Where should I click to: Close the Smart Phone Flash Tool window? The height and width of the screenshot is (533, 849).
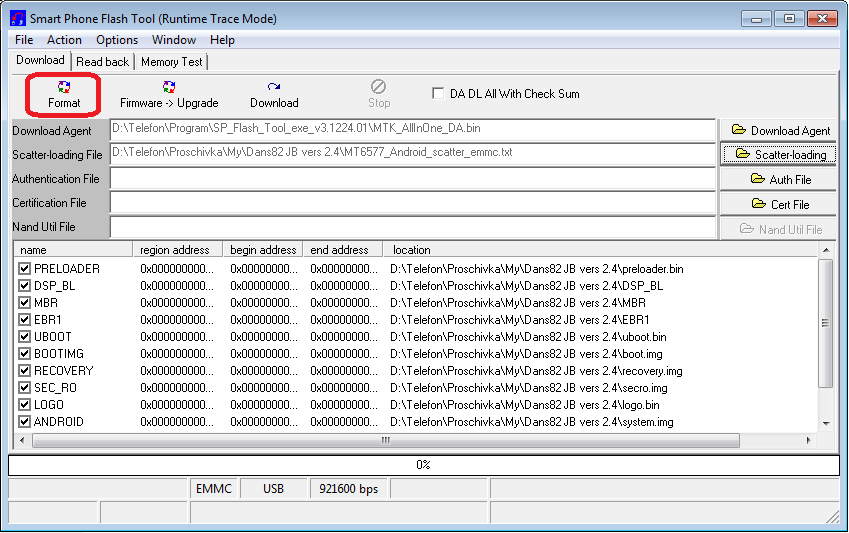click(822, 19)
